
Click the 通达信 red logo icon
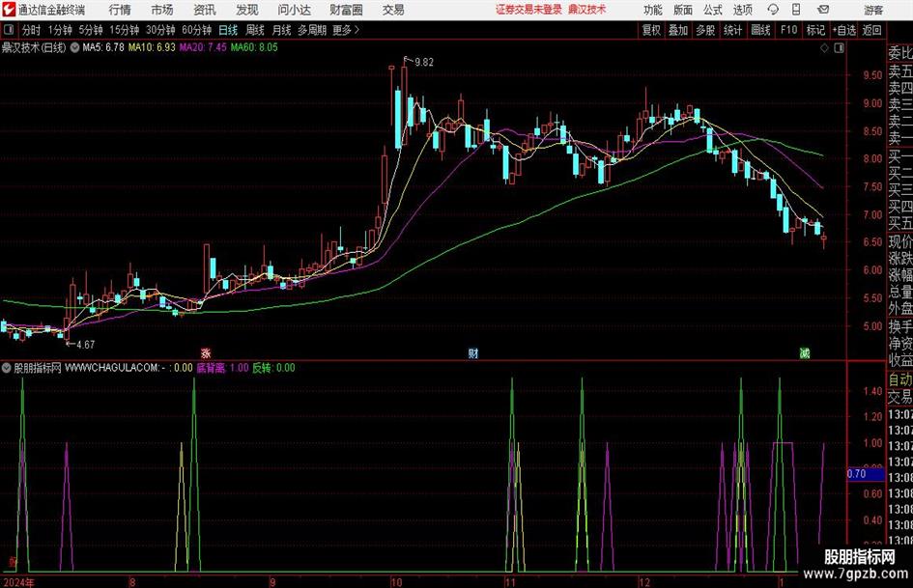tap(9, 10)
